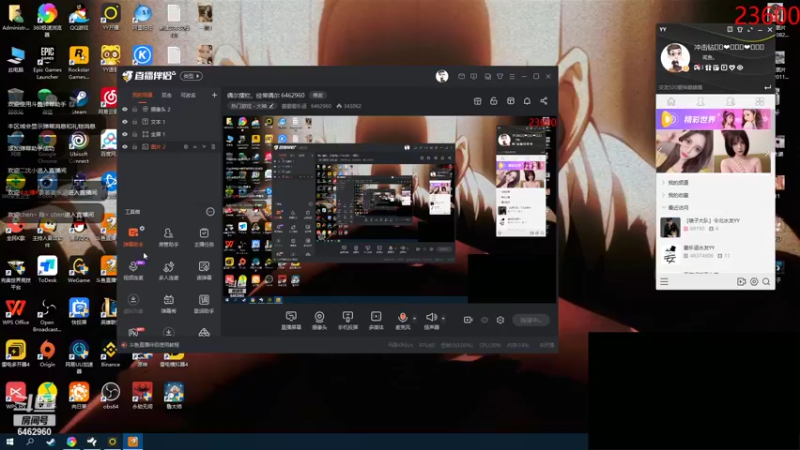
Task: Open the video mic-link tool with purple badge
Action: (133, 270)
